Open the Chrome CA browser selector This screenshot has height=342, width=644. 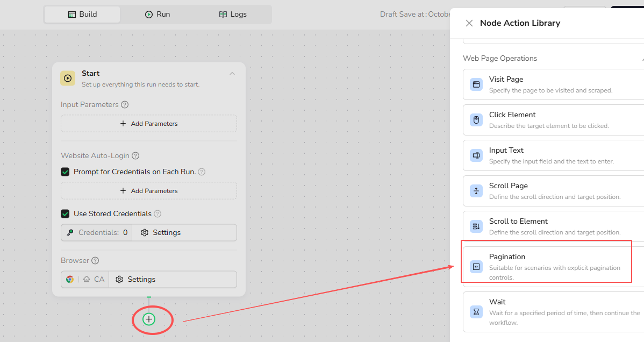(85, 280)
